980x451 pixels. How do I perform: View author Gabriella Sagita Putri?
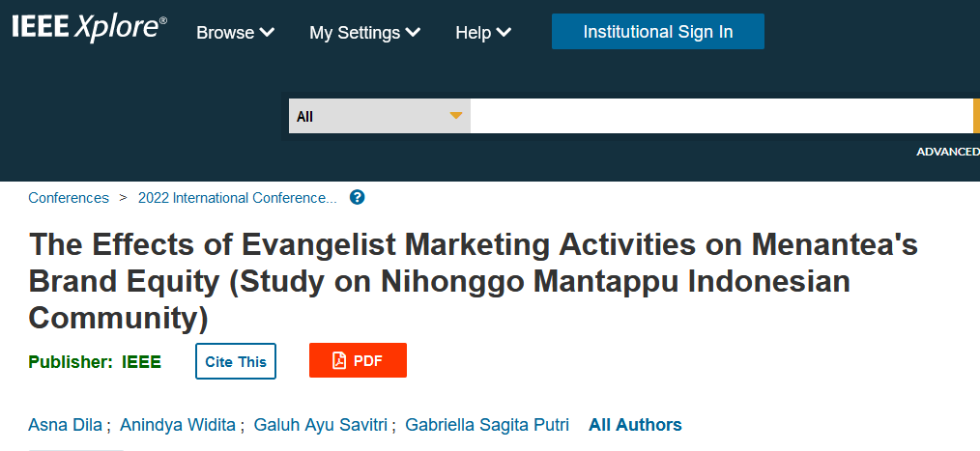(487, 425)
